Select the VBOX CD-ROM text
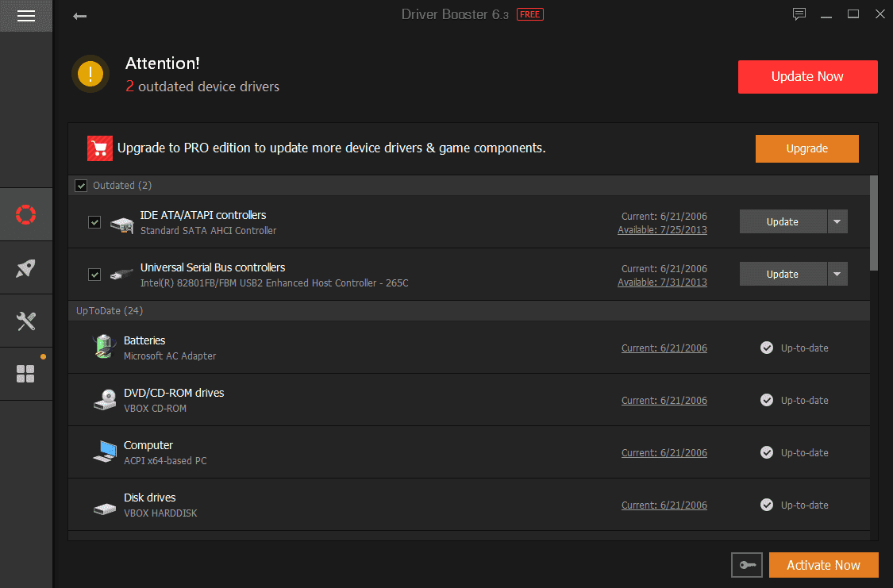 (155, 408)
